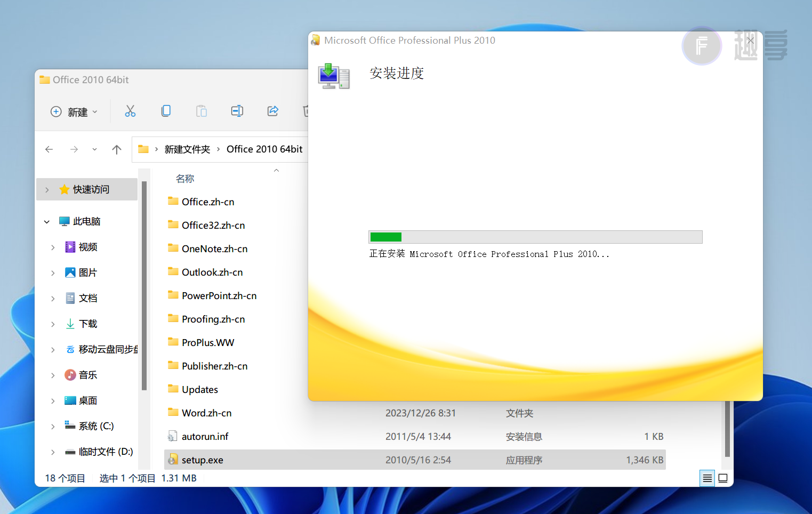Select the Outlook.zh-cn folder
The height and width of the screenshot is (514, 812).
click(x=212, y=272)
